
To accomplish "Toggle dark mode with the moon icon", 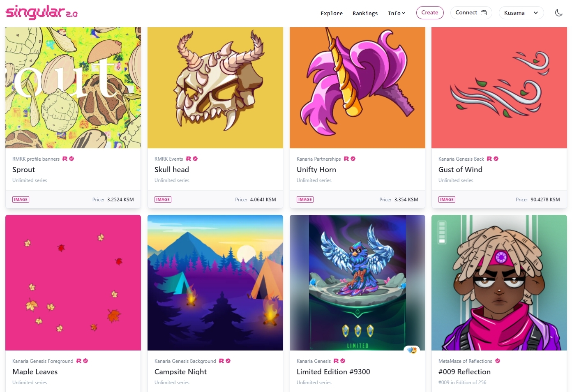I will 559,13.
